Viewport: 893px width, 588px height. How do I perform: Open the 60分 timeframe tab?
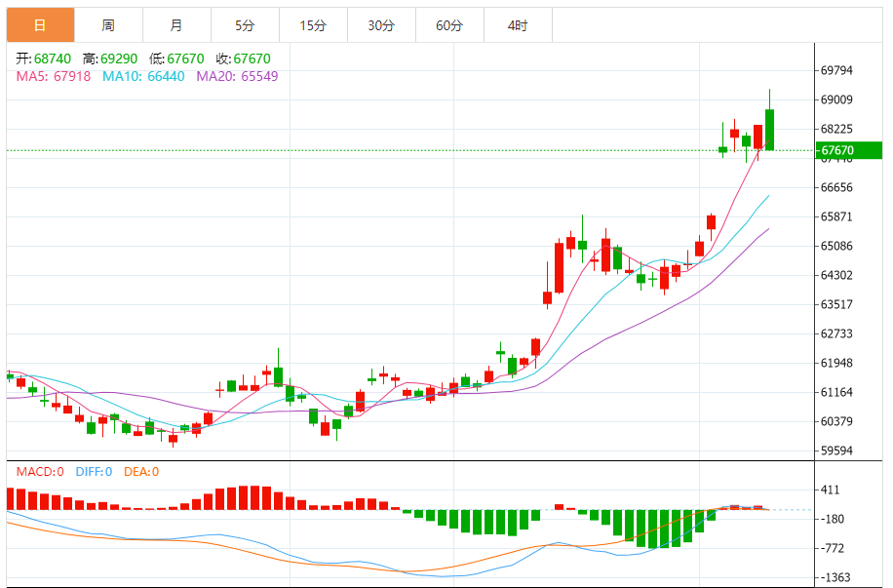coord(450,25)
